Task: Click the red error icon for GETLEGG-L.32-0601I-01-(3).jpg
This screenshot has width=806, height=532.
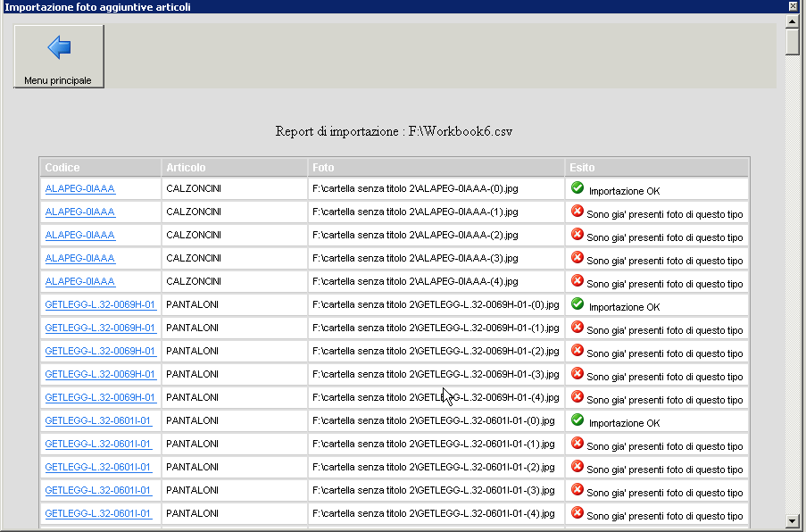Action: click(577, 489)
